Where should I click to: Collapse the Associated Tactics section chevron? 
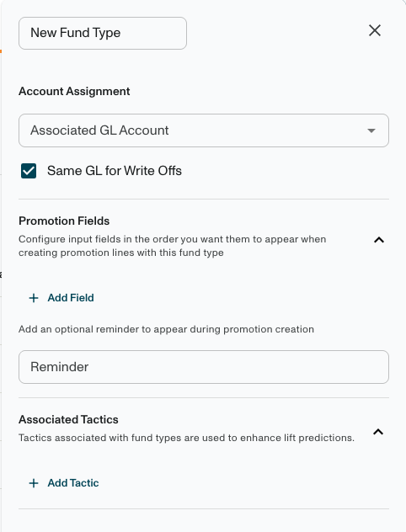pyautogui.click(x=378, y=432)
